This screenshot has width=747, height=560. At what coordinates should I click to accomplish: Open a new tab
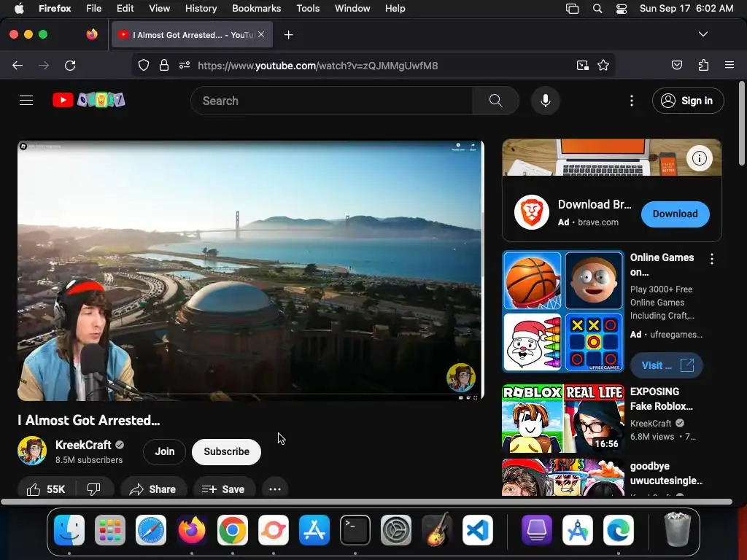click(x=288, y=35)
